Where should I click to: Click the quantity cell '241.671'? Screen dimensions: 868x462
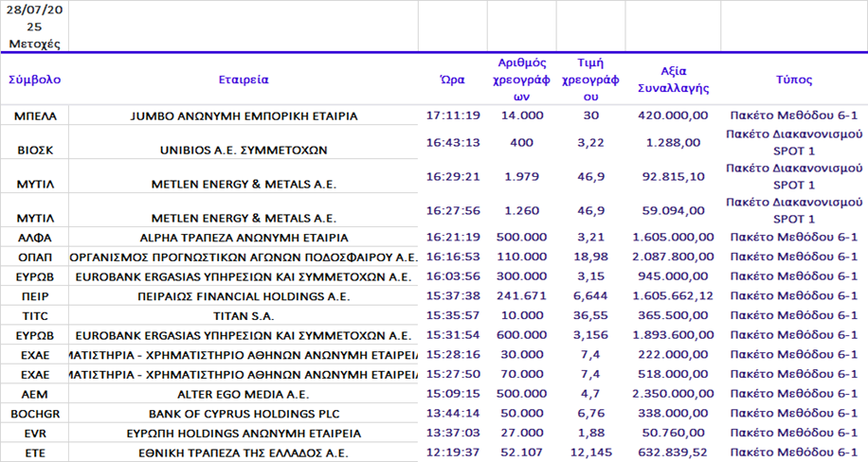(521, 296)
